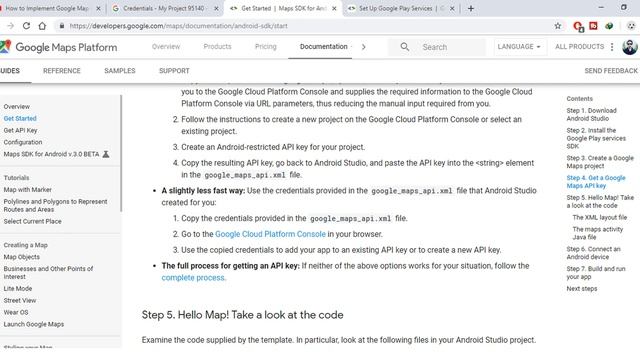Reload the page with the refresh icon
The width and height of the screenshot is (640, 360).
click(x=26, y=26)
